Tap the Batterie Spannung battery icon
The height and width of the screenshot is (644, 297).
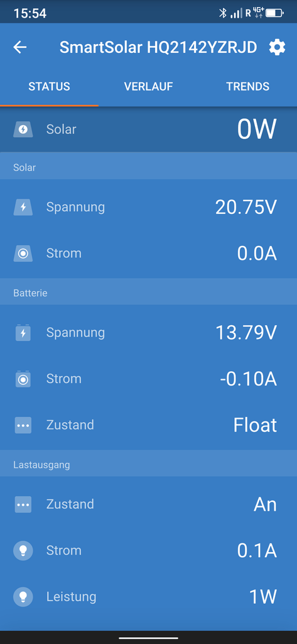click(23, 332)
